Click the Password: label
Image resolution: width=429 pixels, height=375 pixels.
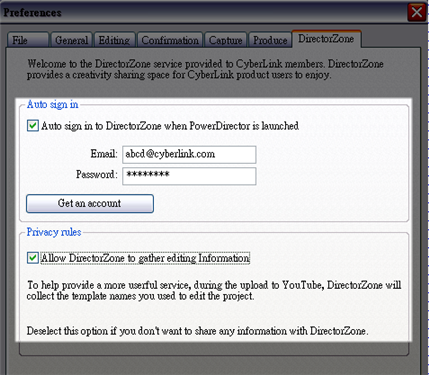coord(97,174)
